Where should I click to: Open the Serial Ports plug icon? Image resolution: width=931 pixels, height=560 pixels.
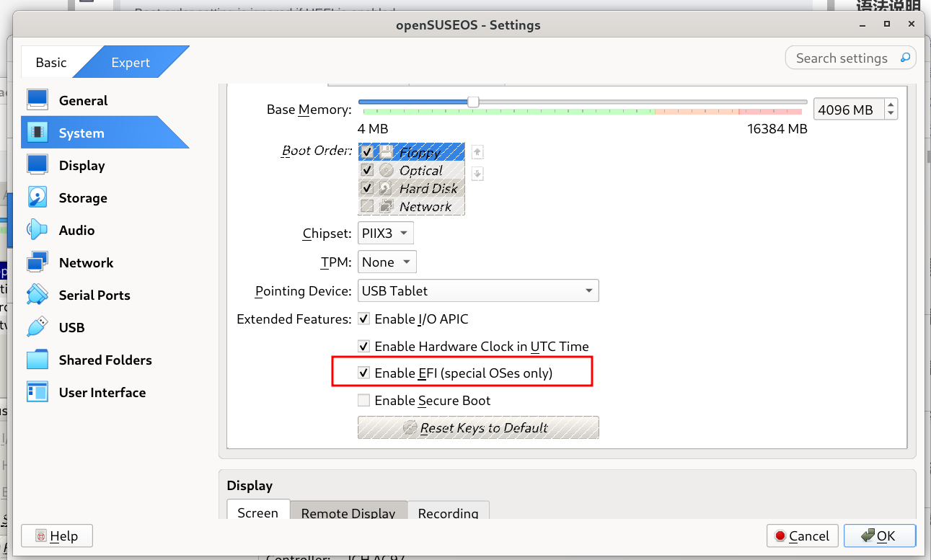(37, 295)
